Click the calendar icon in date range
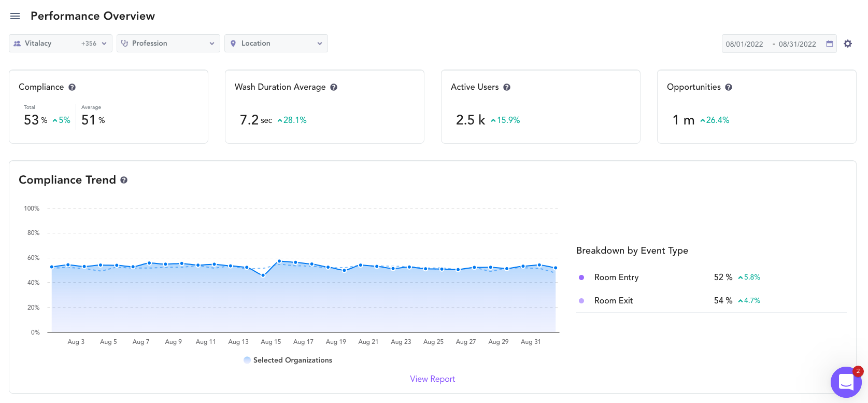Screen dimensions: 868x403 point(830,44)
